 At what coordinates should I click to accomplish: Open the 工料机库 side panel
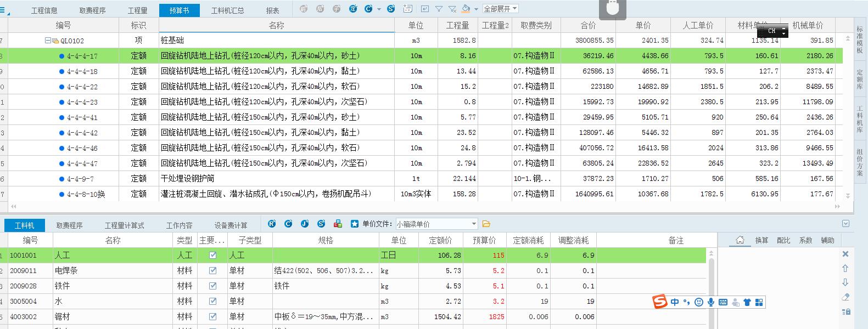coord(860,119)
